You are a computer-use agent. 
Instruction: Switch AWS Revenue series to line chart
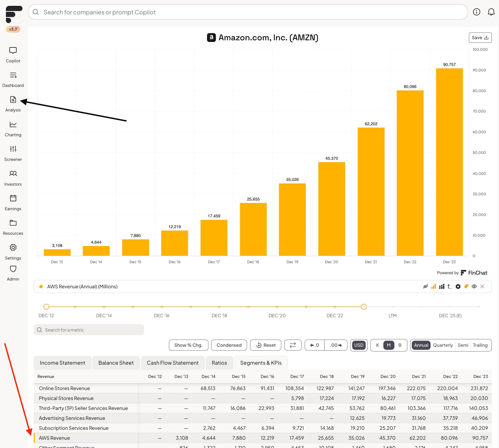(x=426, y=287)
